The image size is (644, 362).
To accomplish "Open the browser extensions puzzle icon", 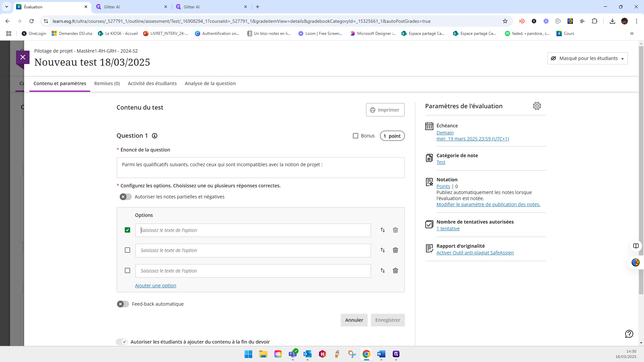I will [594, 21].
